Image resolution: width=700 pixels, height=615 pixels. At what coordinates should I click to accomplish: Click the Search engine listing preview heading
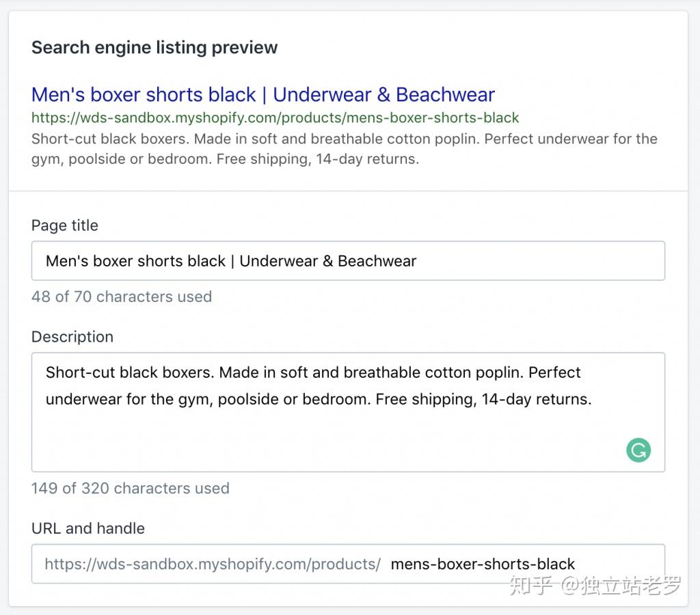click(154, 47)
